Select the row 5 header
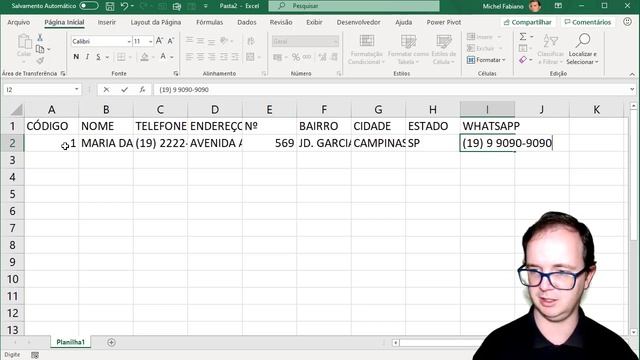The width and height of the screenshot is (640, 360). tap(12, 194)
